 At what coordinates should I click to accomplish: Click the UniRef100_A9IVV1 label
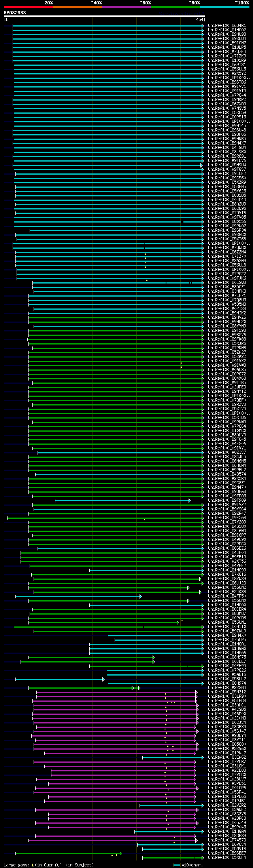pos(227,87)
